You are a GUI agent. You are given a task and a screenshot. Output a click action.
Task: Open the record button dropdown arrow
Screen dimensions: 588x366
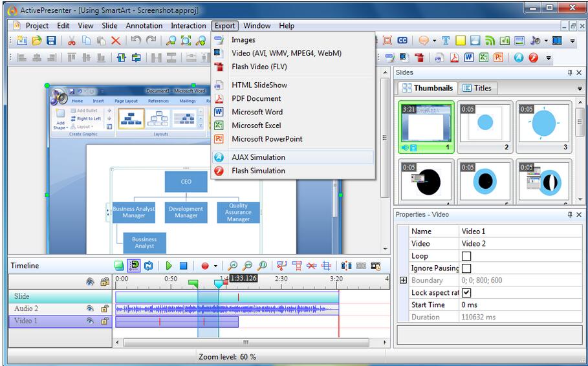tap(215, 266)
